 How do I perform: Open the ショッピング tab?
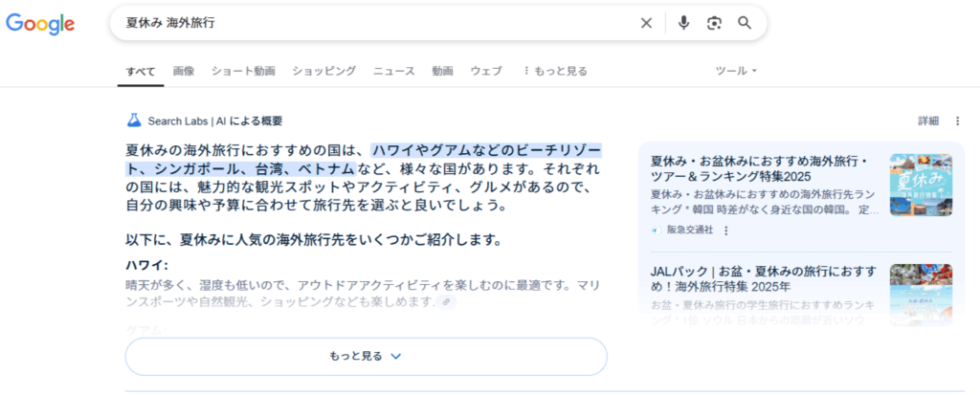pos(323,71)
